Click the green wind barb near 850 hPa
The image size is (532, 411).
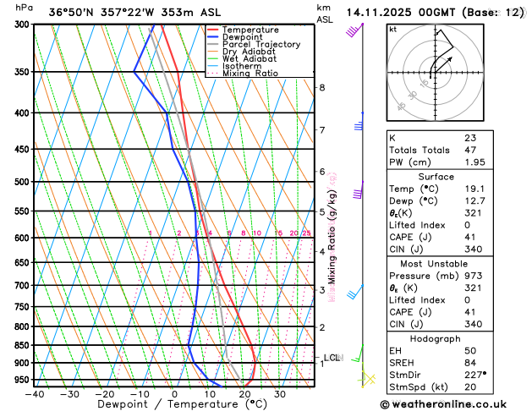coord(357,353)
